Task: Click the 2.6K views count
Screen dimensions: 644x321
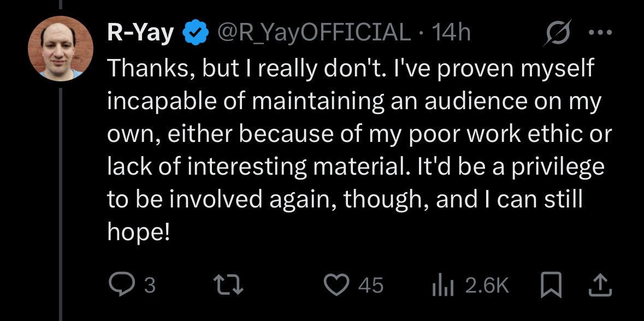Action: pos(487,285)
